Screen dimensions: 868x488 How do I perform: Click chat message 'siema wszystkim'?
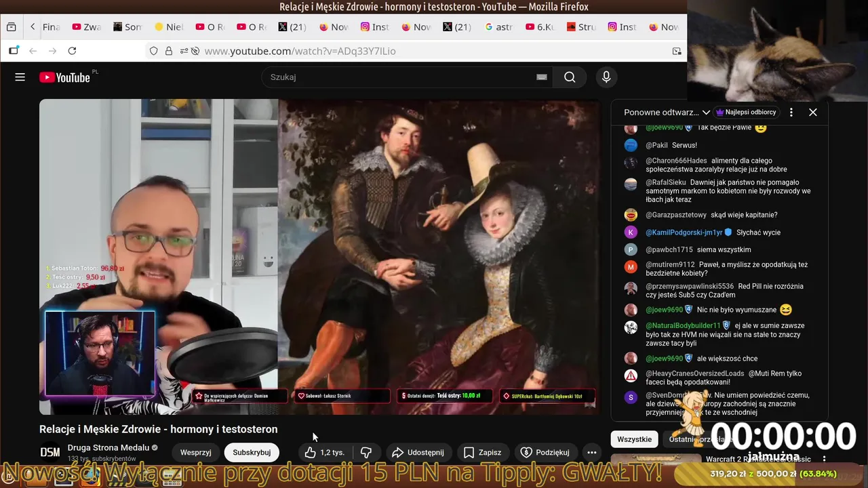pyautogui.click(x=724, y=249)
